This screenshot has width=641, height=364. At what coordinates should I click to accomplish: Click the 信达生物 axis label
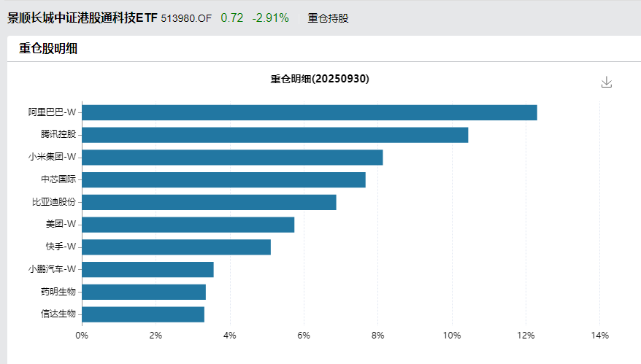point(58,314)
